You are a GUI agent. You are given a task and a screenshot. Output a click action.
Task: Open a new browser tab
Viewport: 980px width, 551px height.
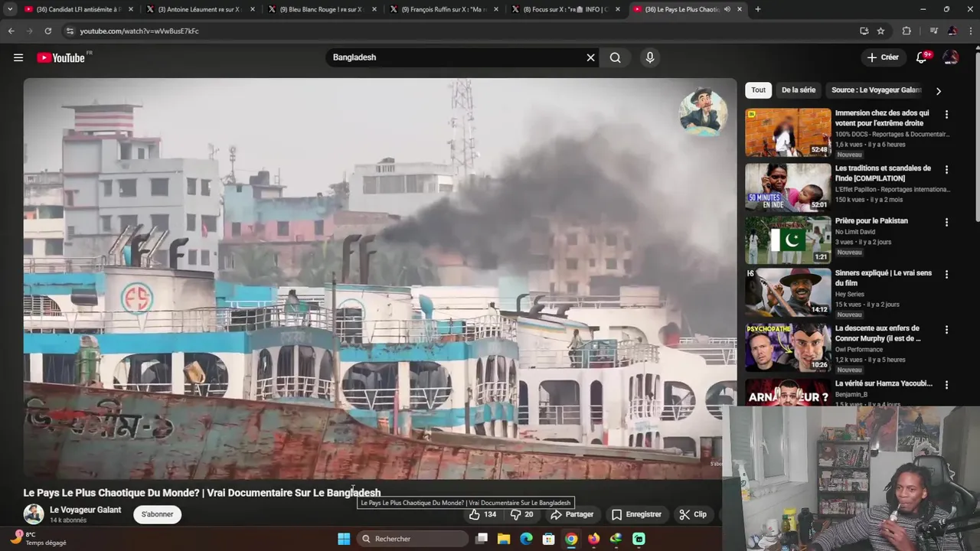(x=758, y=9)
